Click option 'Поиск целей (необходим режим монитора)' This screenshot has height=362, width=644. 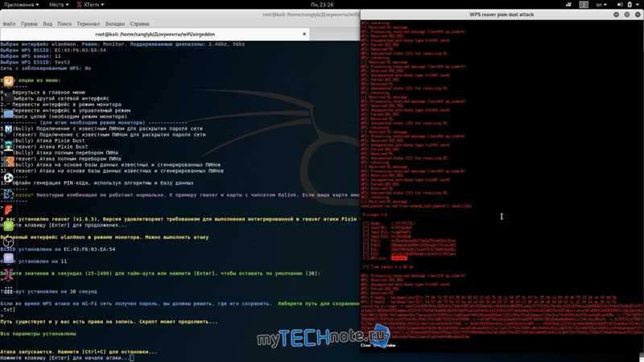[x=70, y=117]
